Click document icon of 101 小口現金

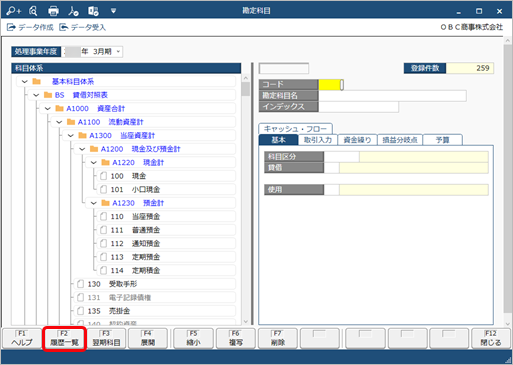[x=104, y=189]
